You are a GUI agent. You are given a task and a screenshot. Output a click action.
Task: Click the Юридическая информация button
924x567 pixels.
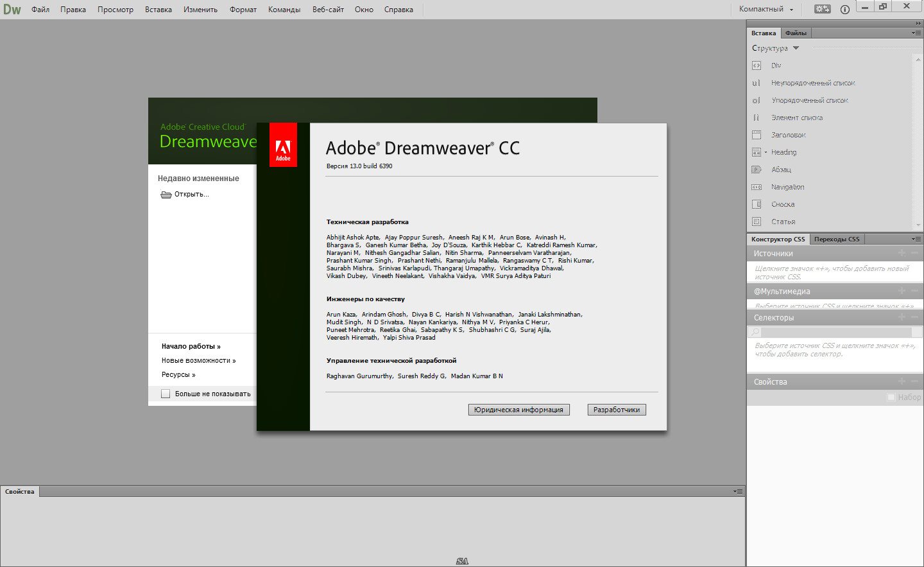pyautogui.click(x=518, y=410)
